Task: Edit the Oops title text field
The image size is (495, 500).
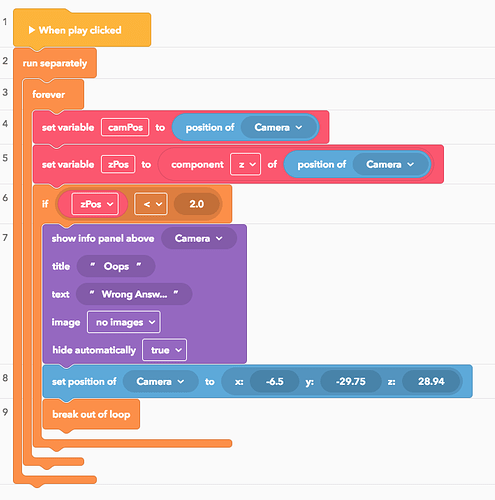Action: pyautogui.click(x=116, y=266)
